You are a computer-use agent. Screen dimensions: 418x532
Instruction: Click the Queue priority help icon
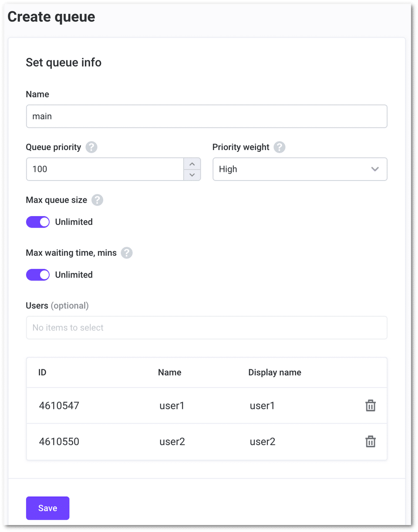click(91, 147)
